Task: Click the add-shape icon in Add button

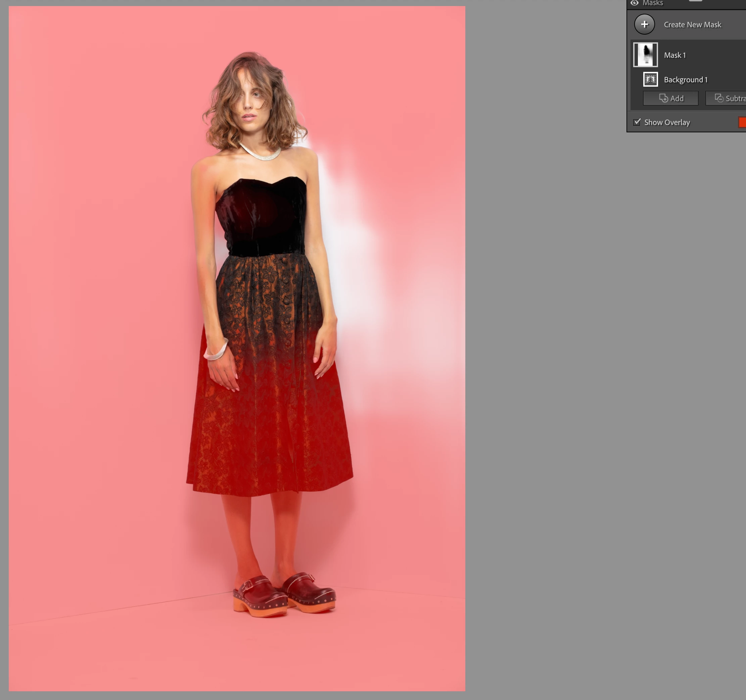Action: [x=663, y=98]
